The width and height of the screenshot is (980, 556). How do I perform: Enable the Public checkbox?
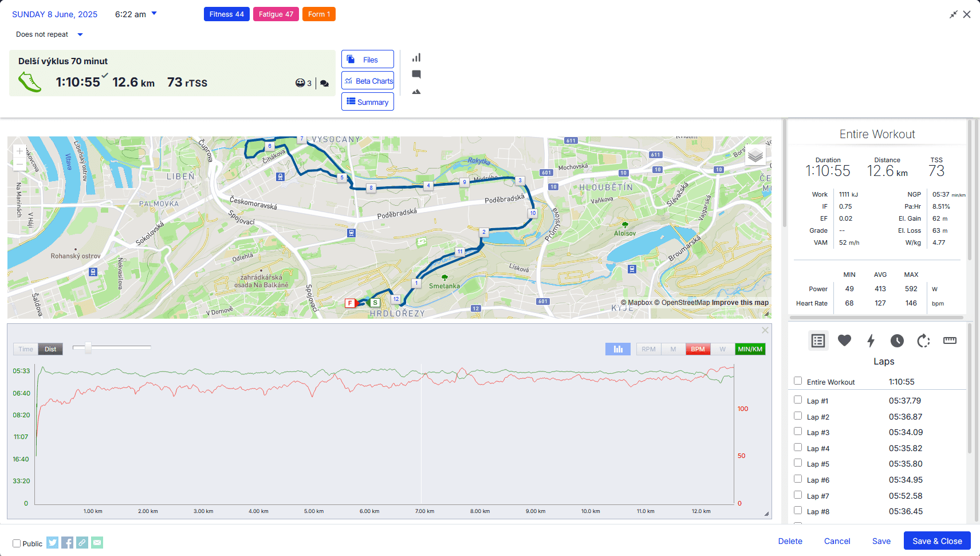(17, 543)
